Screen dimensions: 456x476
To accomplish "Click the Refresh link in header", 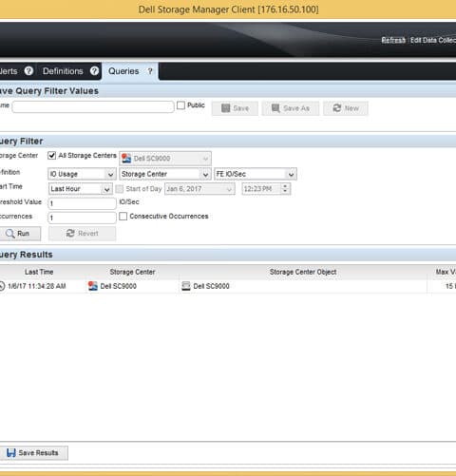I will pyautogui.click(x=393, y=40).
